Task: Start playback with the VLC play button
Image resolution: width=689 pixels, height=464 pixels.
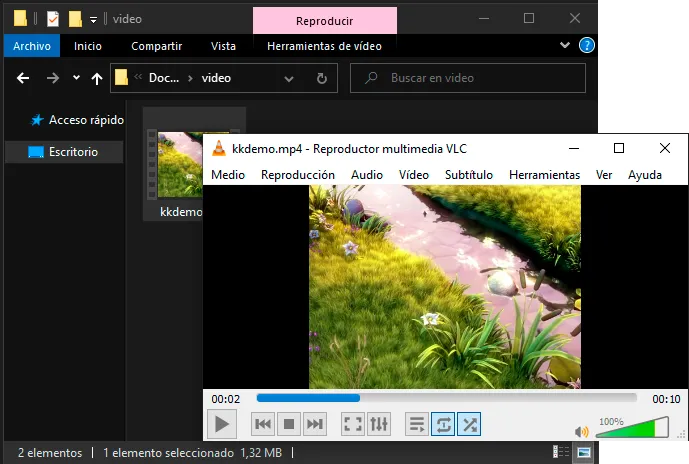Action: pos(222,424)
